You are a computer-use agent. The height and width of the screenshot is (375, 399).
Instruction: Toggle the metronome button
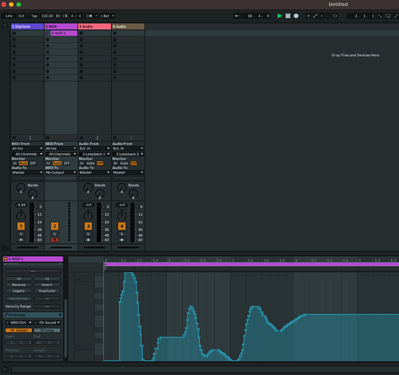point(89,16)
